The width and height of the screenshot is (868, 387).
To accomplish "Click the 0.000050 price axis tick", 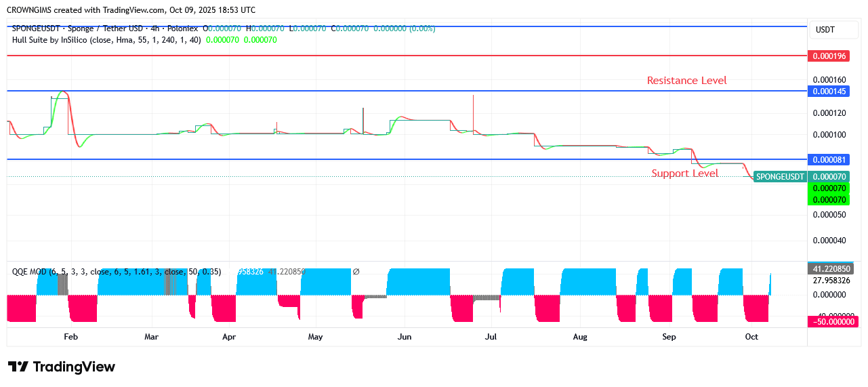I will click(x=830, y=215).
